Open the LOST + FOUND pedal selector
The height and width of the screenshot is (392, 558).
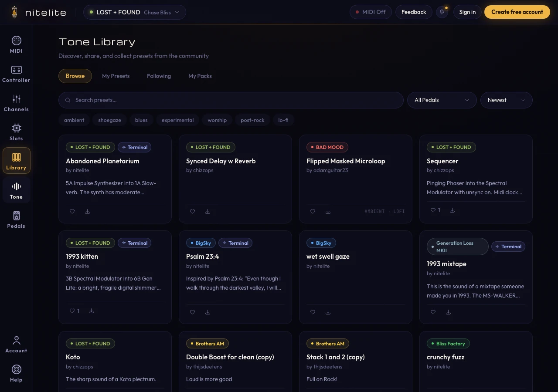coord(135,12)
